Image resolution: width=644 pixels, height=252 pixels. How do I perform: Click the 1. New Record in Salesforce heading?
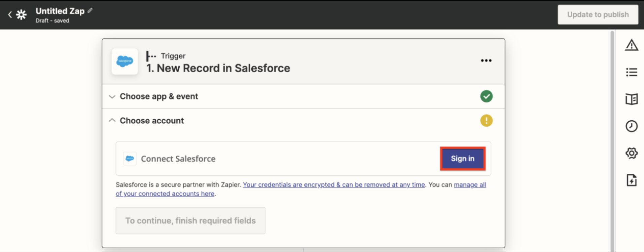218,68
